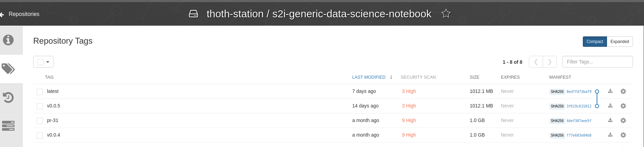Open manifest SHA256 4def307aee5f link
The image size is (644, 147).
tap(579, 121)
